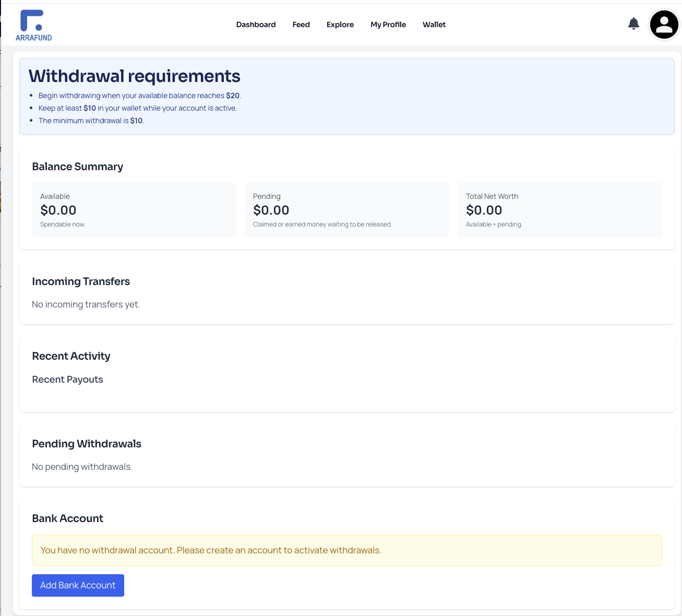This screenshot has height=616, width=682.
Task: Click the Bank Account heading
Action: pos(68,518)
